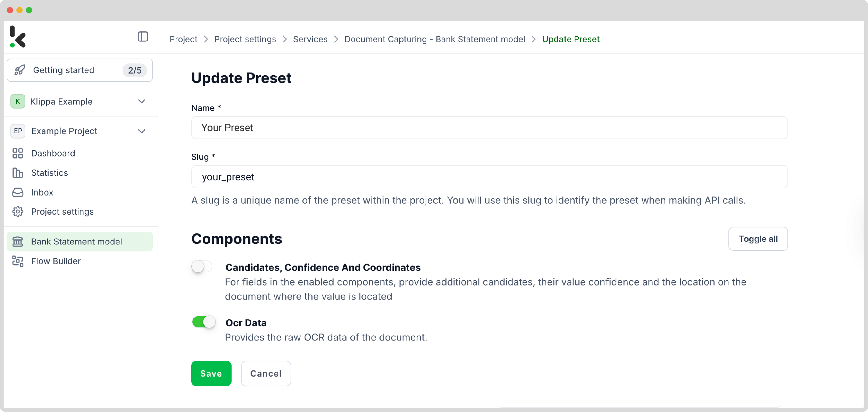The height and width of the screenshot is (412, 868).
Task: Disable the Ocr Data toggle
Action: [x=204, y=322]
